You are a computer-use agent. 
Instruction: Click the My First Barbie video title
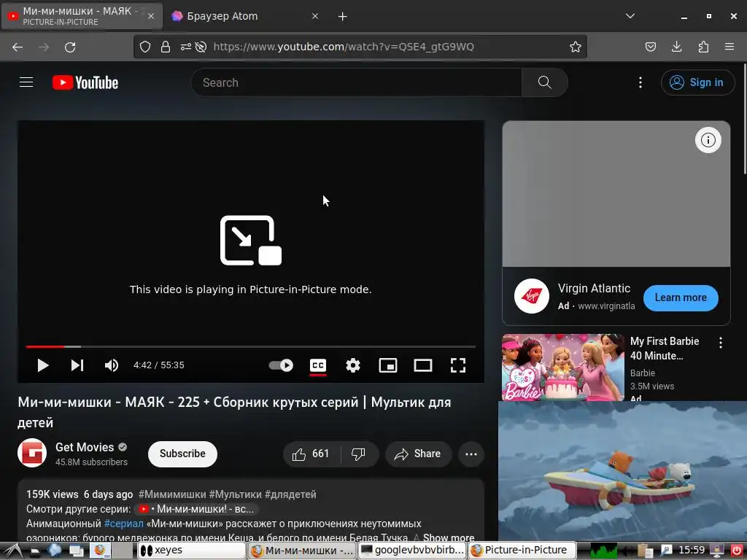click(x=665, y=349)
